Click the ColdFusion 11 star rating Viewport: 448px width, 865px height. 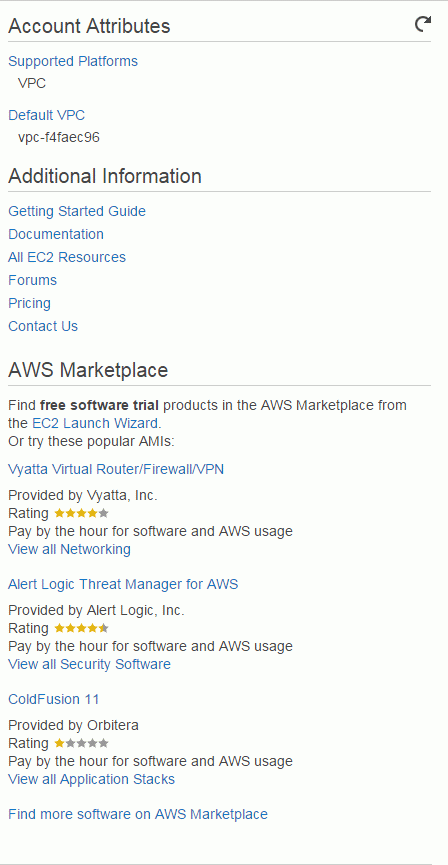[81, 743]
